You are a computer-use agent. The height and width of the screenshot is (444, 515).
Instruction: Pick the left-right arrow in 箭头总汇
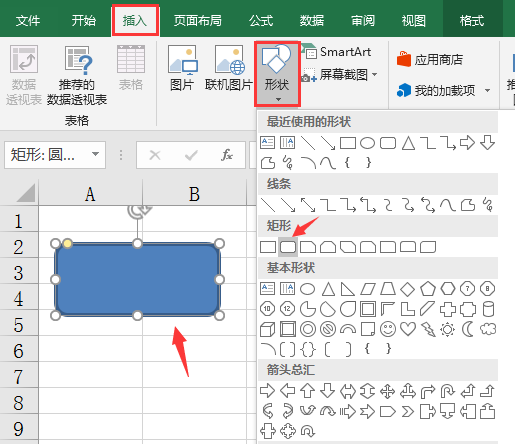pyautogui.click(x=347, y=391)
